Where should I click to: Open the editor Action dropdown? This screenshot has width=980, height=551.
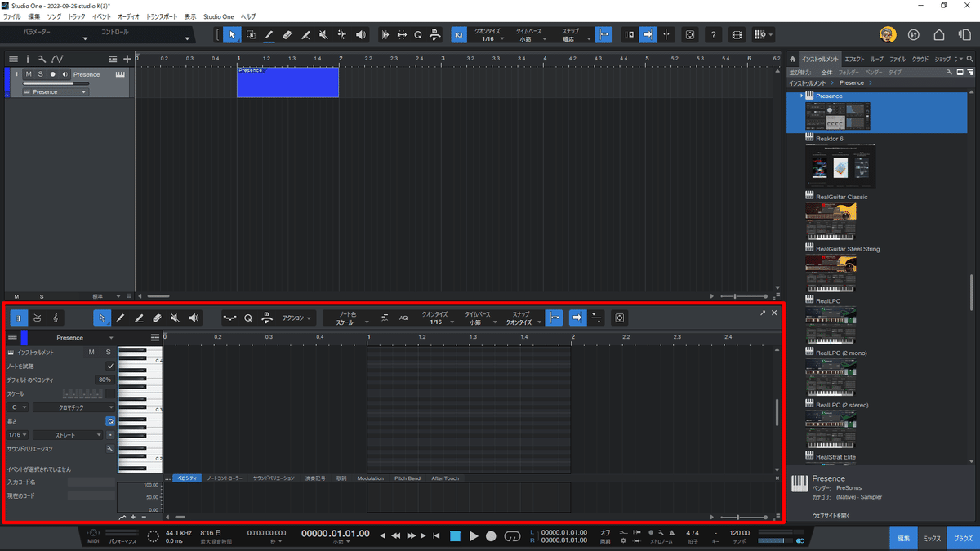296,318
